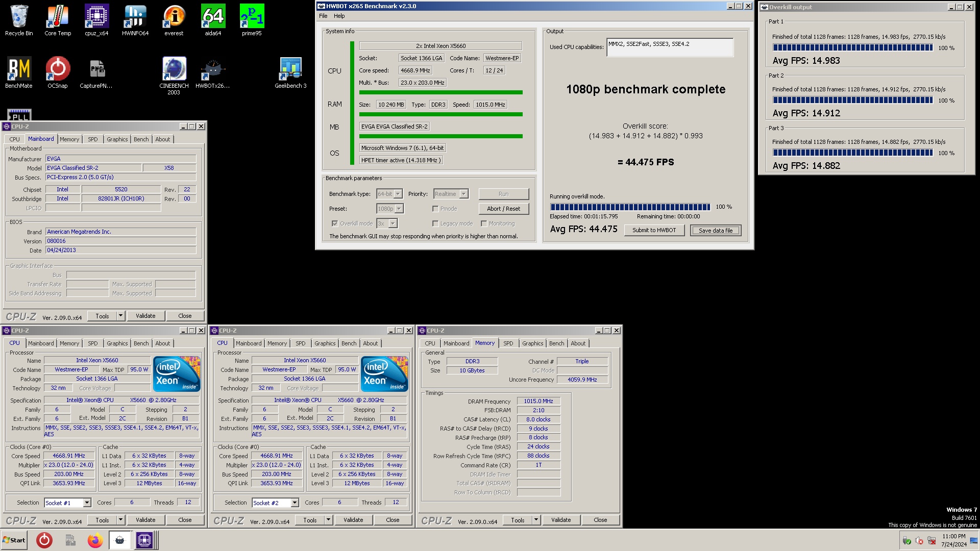The image size is (980, 551).
Task: Switch to Bench tab in Socket #1 CPU-Z window
Action: tap(141, 343)
